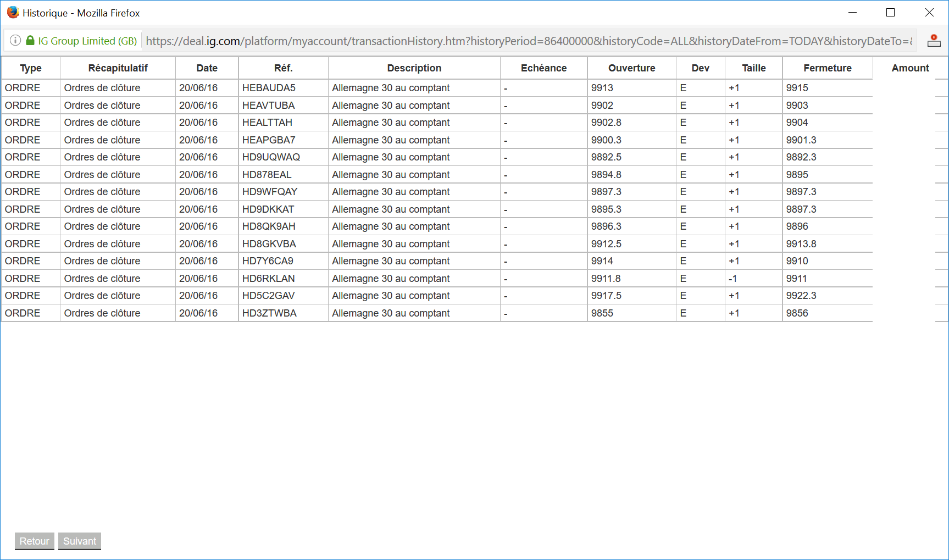Select reference HD3ZTWBA
The image size is (949, 560).
click(x=269, y=313)
